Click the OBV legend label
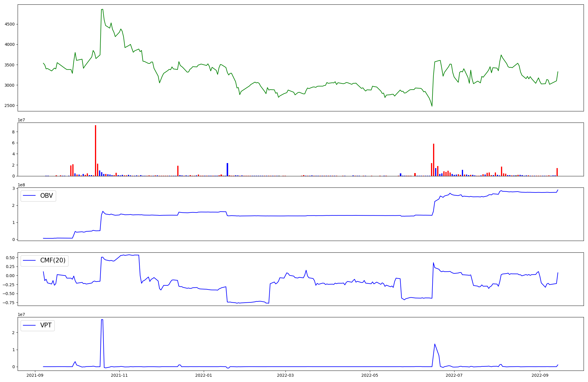The width and height of the screenshot is (588, 382). coord(46,196)
